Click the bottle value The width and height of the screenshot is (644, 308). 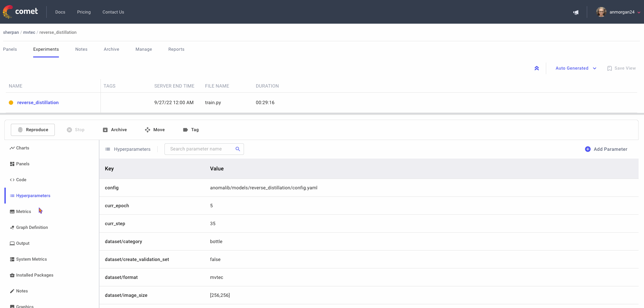click(216, 242)
